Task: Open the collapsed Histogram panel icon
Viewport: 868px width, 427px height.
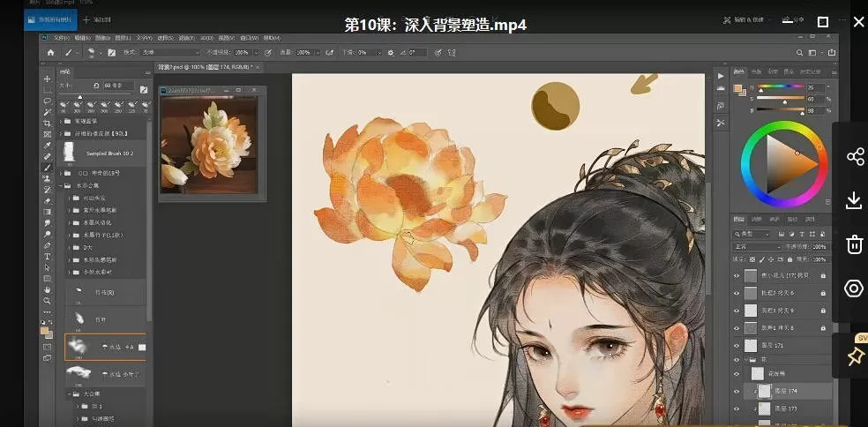Action: (721, 88)
